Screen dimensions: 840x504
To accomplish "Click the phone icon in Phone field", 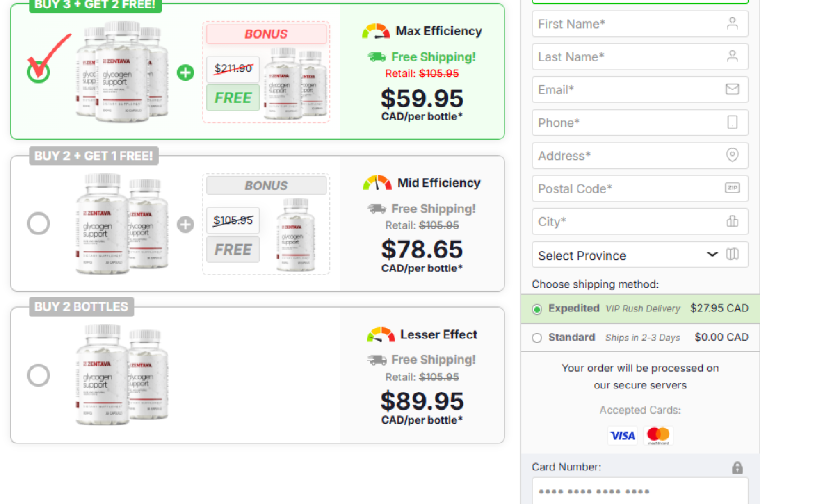I will pyautogui.click(x=733, y=122).
